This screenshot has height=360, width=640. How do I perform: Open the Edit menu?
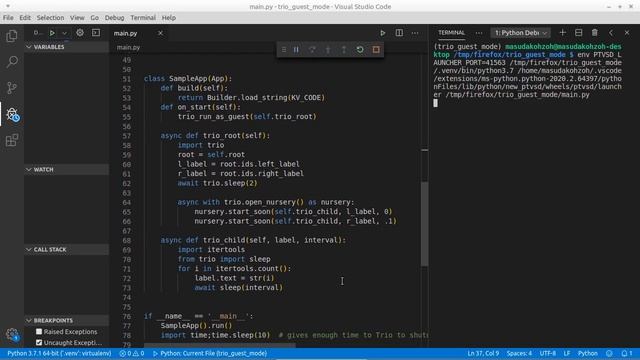coord(25,18)
